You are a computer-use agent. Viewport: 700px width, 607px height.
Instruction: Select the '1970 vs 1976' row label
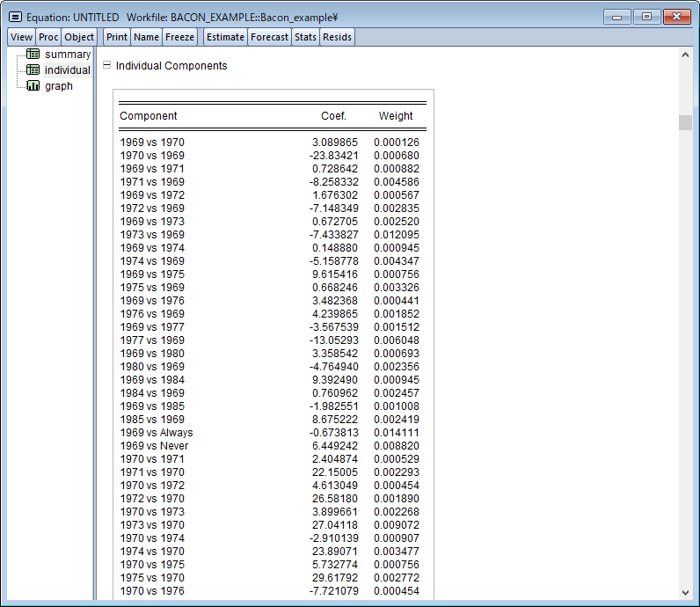coord(152,590)
